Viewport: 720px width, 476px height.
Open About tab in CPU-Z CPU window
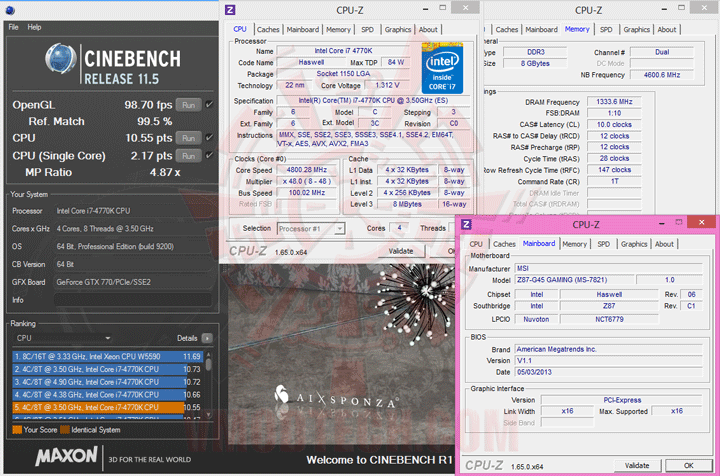click(428, 29)
